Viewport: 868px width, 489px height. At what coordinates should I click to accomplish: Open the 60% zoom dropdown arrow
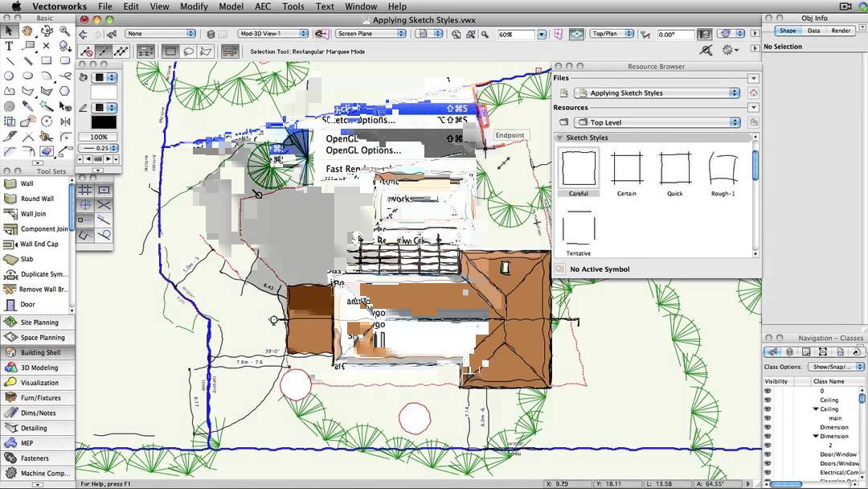tap(542, 35)
